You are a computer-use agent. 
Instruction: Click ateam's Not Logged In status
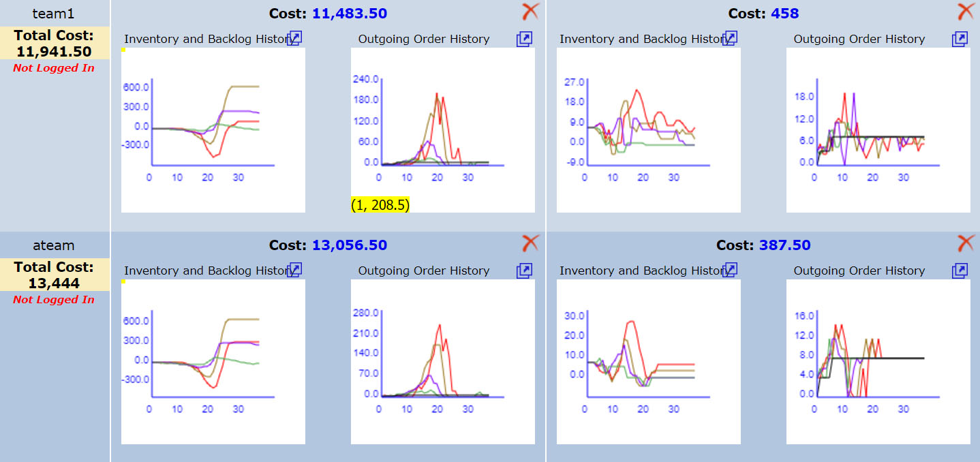tap(54, 299)
